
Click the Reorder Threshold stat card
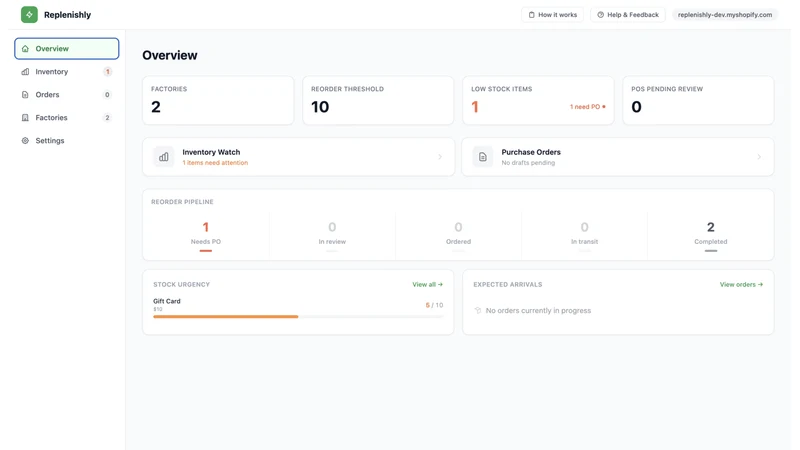[378, 101]
